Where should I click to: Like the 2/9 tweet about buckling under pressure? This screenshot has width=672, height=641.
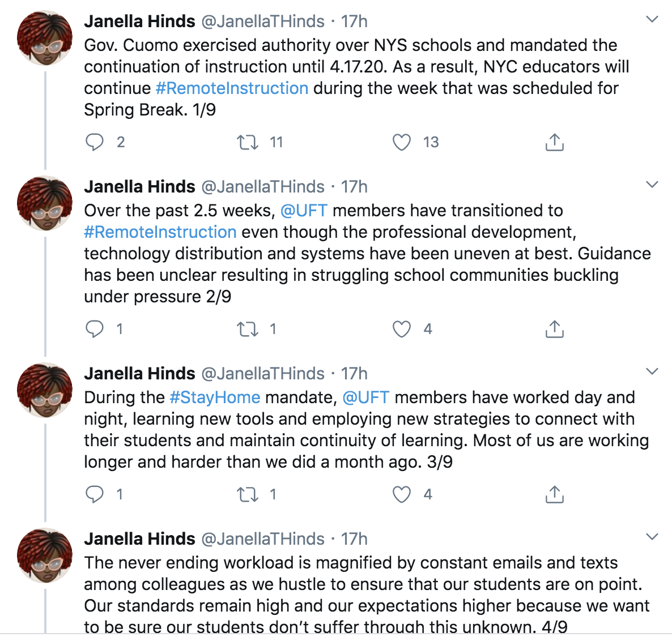point(402,329)
